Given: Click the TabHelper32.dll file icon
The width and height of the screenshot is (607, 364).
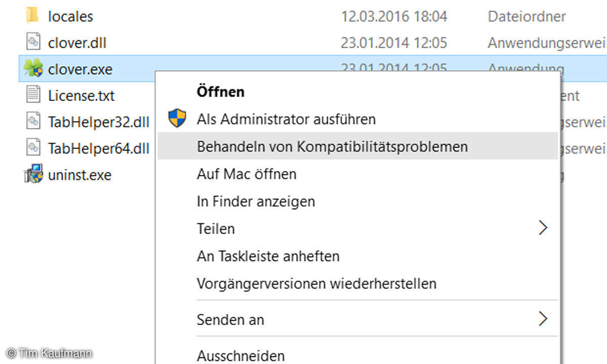Looking at the screenshot, I should tap(33, 121).
